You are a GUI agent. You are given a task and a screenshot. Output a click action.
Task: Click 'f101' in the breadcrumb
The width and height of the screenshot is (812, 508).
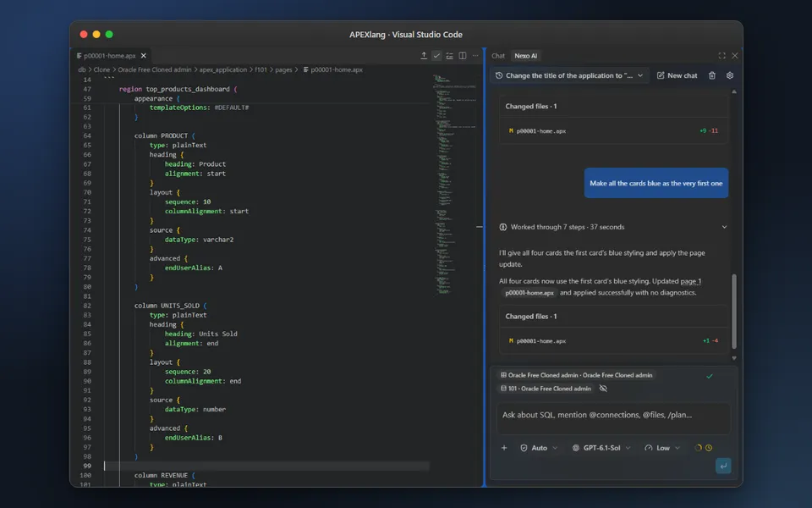pos(261,69)
